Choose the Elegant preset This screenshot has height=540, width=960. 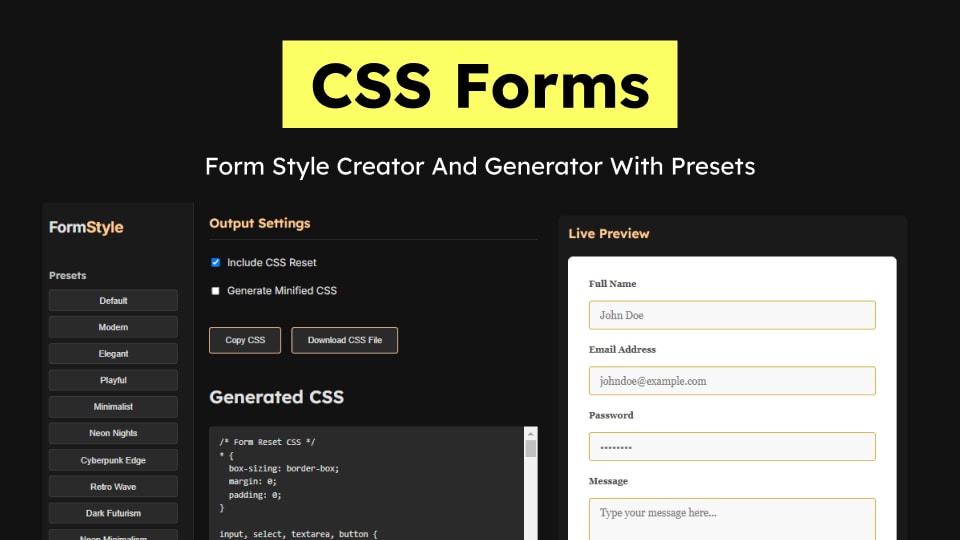tap(113, 354)
